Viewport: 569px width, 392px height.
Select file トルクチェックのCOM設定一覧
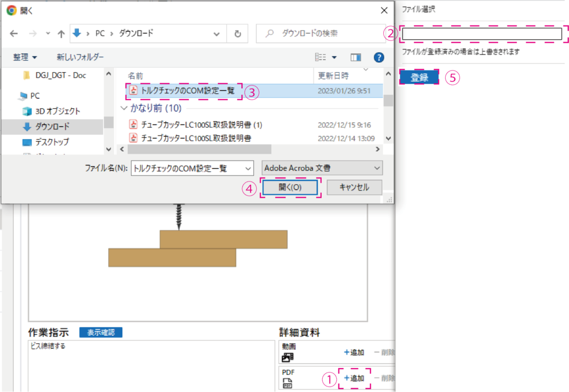[x=188, y=91]
